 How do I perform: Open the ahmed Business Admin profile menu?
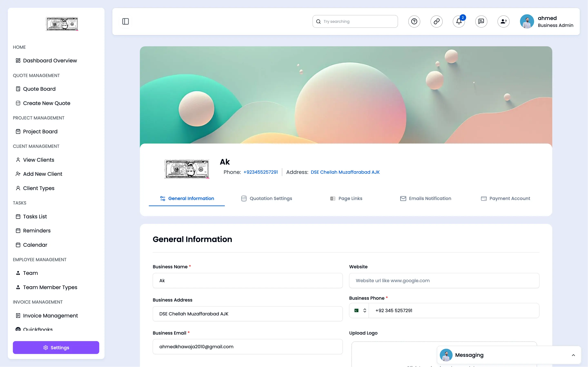547,21
